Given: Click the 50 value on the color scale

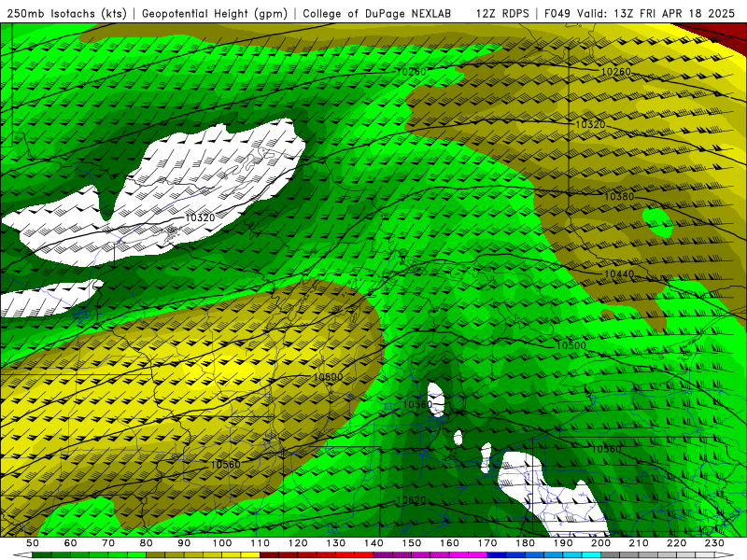Looking at the screenshot, I should [33, 543].
